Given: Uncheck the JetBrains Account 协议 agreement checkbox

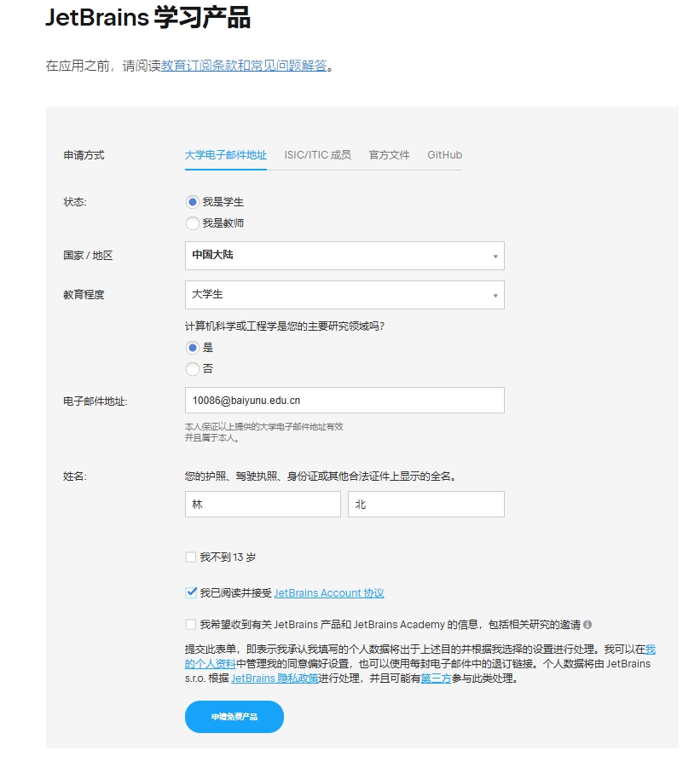Looking at the screenshot, I should 189,591.
